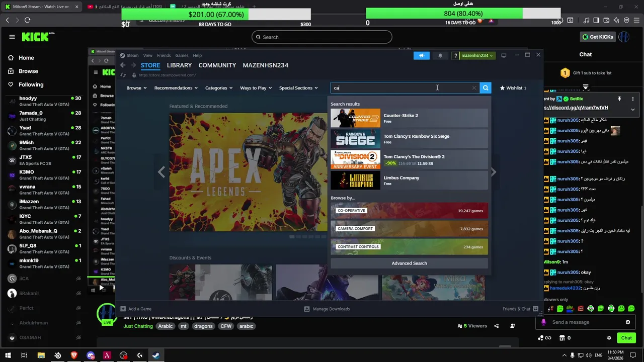Open discord.gg link in pinned message
The height and width of the screenshot is (362, 644).
pyautogui.click(x=577, y=108)
